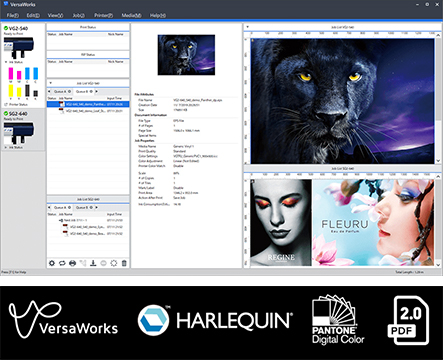Click Printer Status link under ink levels
Viewport: 443px width, 360px height.
click(18, 104)
